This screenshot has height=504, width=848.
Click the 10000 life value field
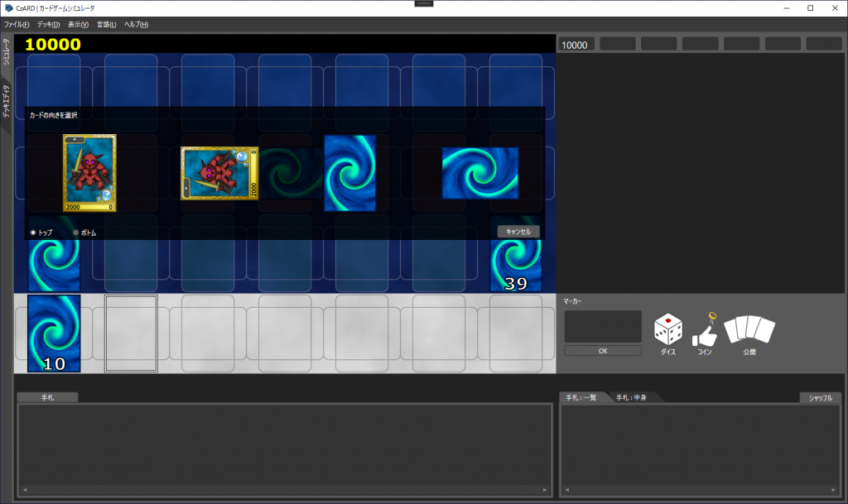(576, 45)
